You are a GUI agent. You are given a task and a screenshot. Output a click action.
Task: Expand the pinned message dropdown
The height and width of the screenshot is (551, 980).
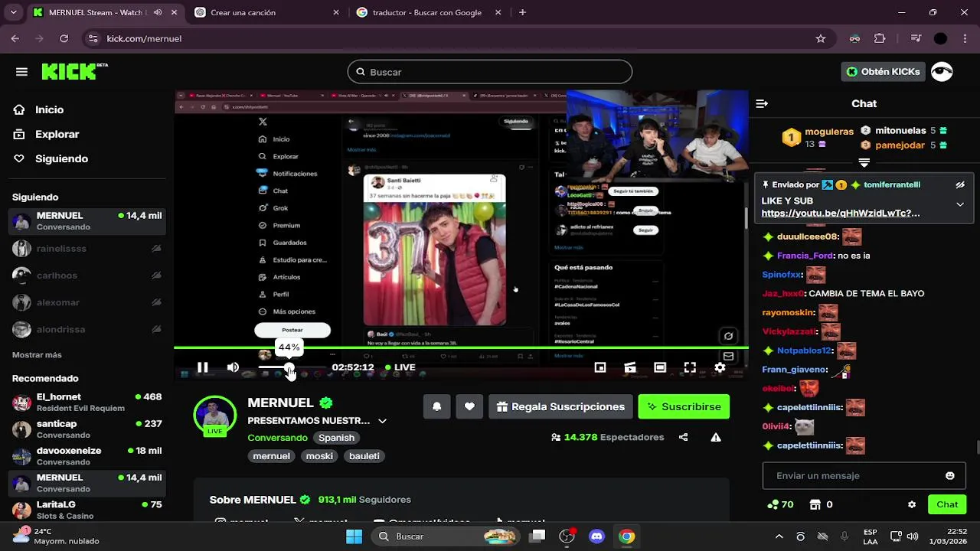point(960,204)
